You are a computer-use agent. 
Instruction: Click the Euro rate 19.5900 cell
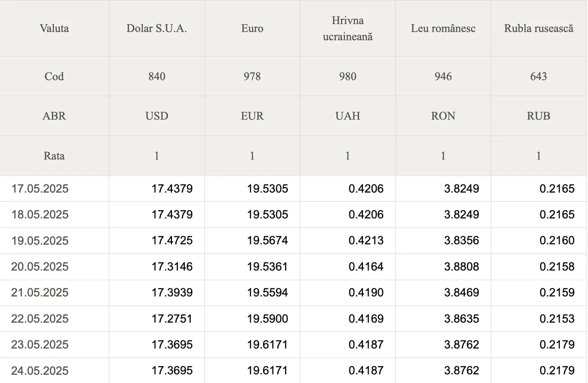click(252, 319)
